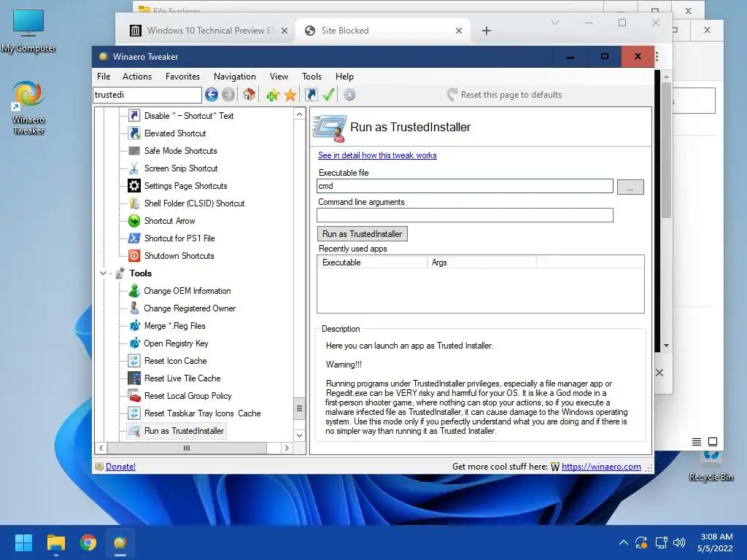This screenshot has height=560, width=747.
Task: Select Shell Folder (CLSID) Shortcut item
Action: coord(194,203)
